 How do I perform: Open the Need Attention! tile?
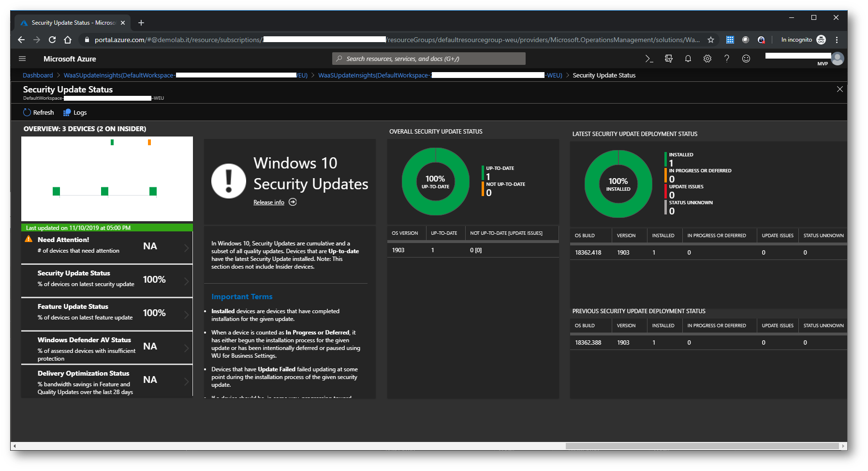coord(107,247)
